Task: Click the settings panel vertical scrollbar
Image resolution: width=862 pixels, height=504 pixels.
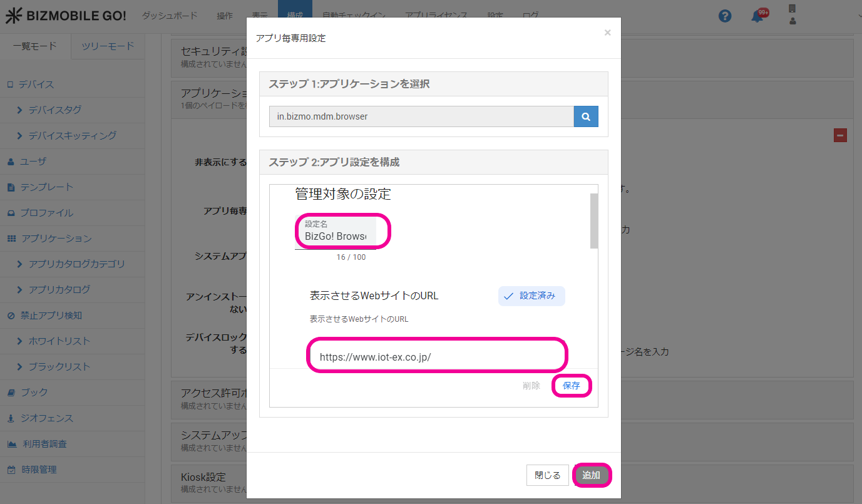Action: pos(593,220)
